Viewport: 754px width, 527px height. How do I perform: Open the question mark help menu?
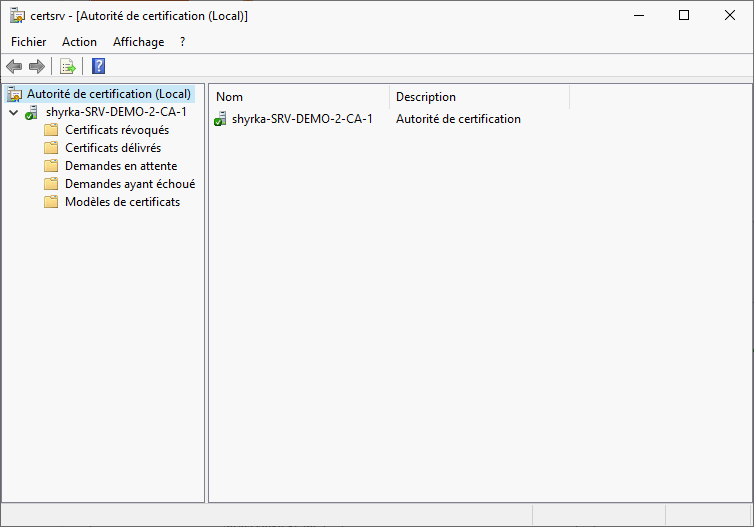183,42
